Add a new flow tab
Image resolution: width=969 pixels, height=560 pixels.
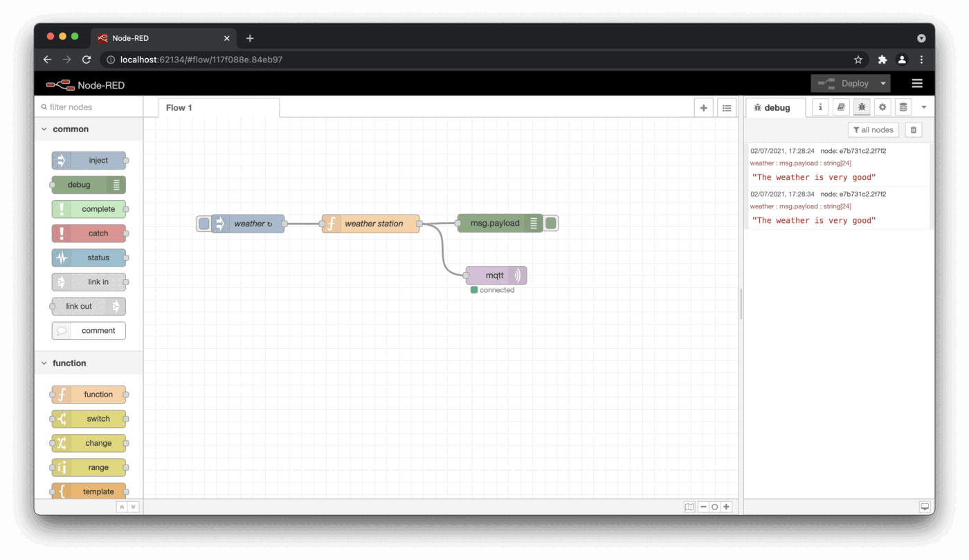click(703, 108)
